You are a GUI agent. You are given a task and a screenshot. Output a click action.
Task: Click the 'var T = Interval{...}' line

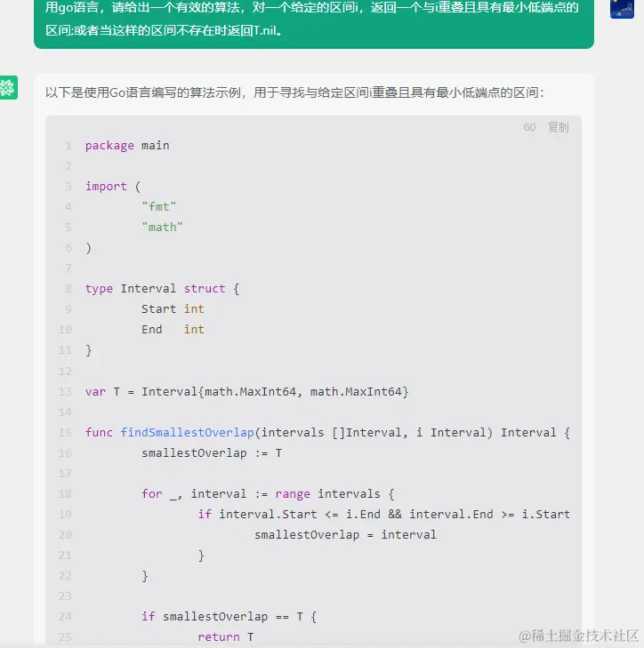pyautogui.click(x=247, y=391)
